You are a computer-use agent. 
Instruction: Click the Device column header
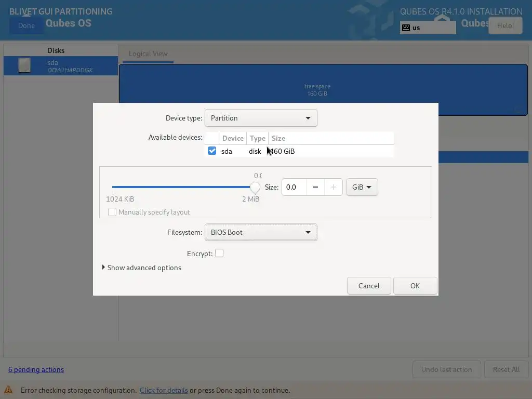point(233,138)
